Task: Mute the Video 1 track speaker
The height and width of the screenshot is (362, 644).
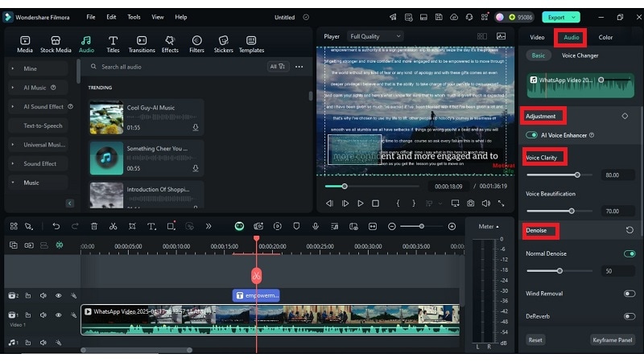Action: tap(43, 315)
